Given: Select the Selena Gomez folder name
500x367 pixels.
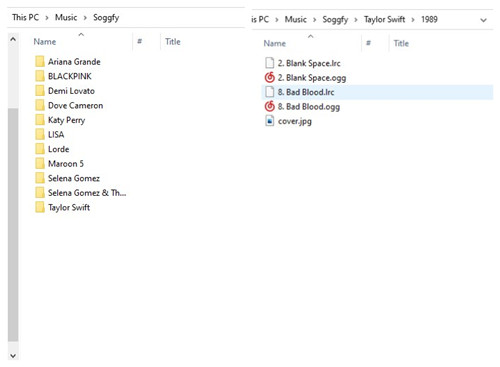Looking at the screenshot, I should [74, 178].
